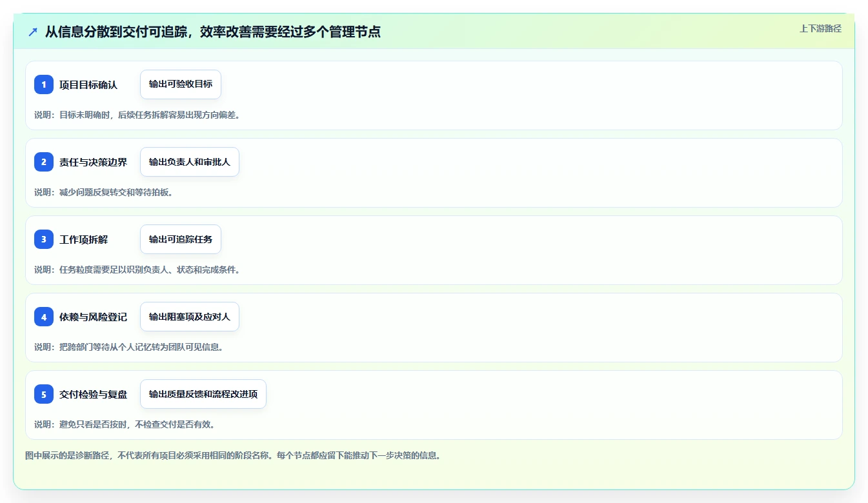Select the 输出负责人和审批人 chip
Screen dimensions: 868x503
point(190,162)
